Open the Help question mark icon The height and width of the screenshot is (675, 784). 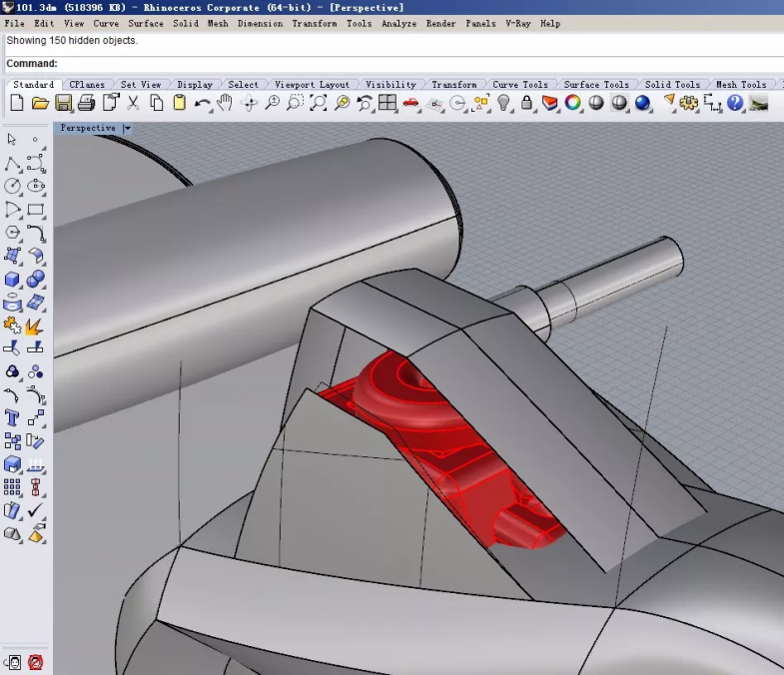(x=735, y=103)
